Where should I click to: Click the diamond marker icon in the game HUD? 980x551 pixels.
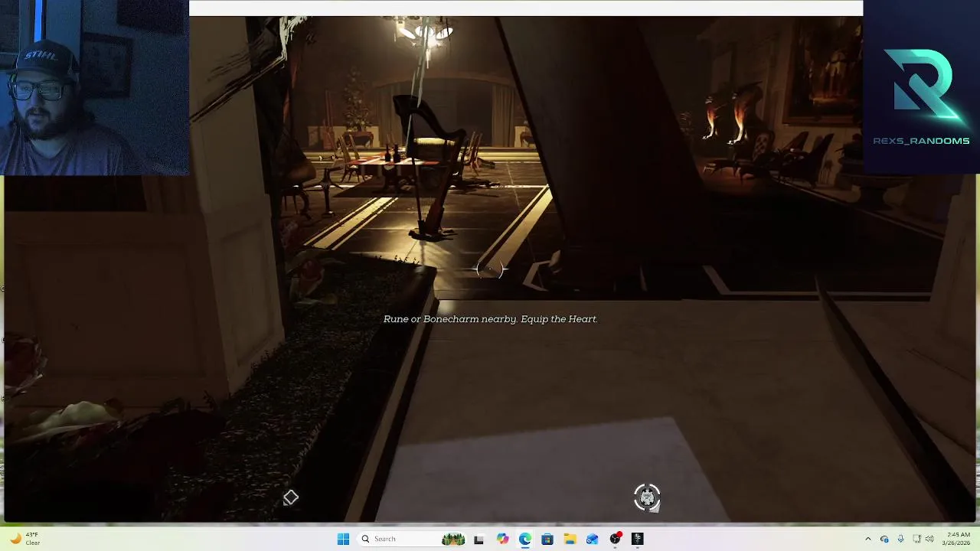[x=290, y=498]
